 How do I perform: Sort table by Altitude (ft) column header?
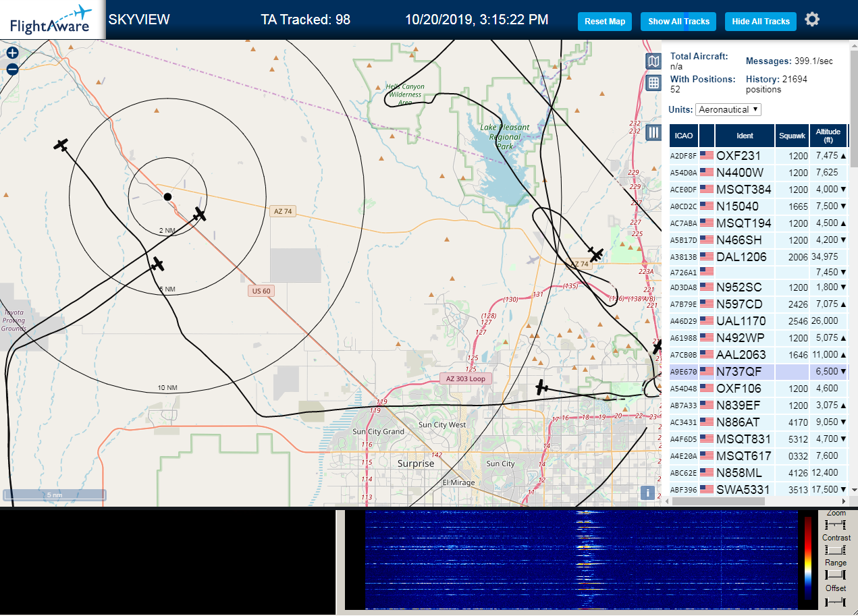point(828,136)
